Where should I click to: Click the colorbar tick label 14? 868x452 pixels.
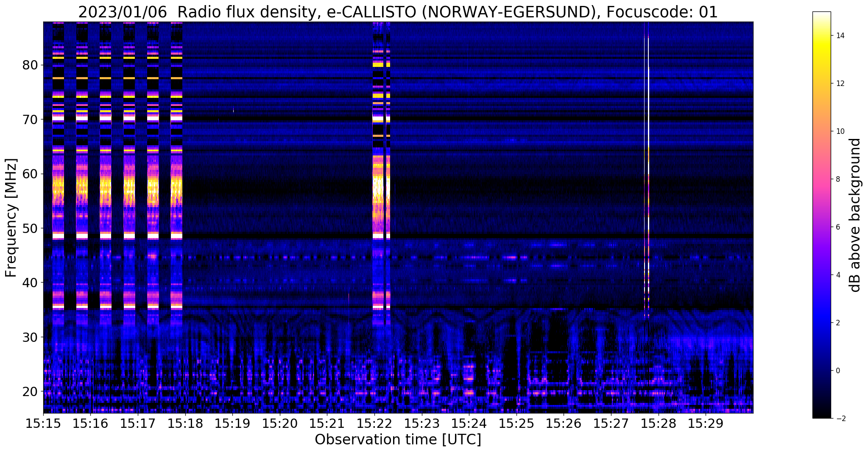click(x=840, y=36)
